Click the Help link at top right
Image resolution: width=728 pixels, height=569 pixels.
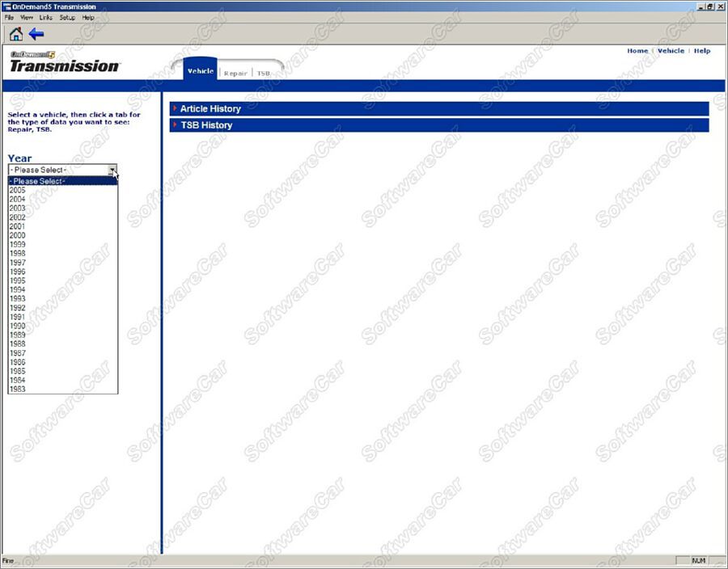click(702, 51)
